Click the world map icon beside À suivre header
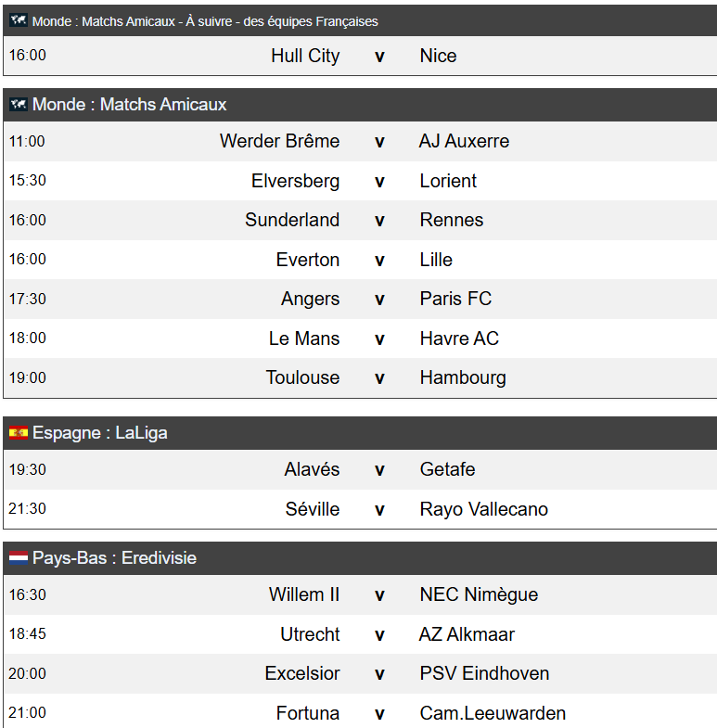717x728 pixels. pos(19,20)
